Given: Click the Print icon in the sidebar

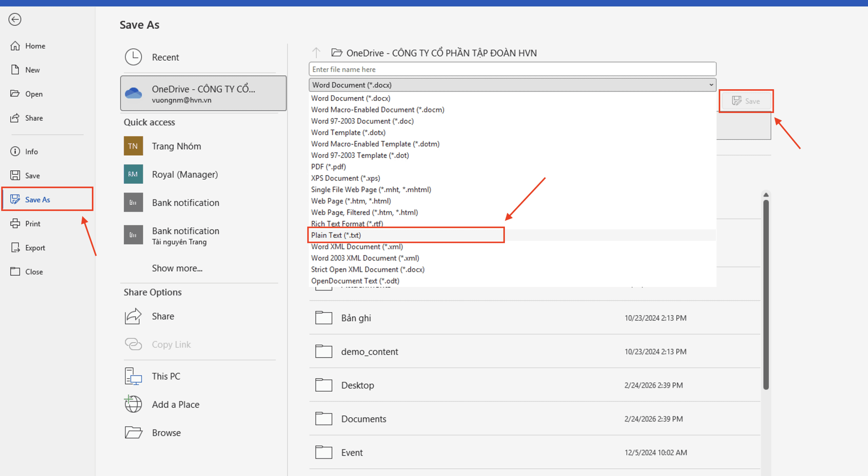Looking at the screenshot, I should 16,224.
